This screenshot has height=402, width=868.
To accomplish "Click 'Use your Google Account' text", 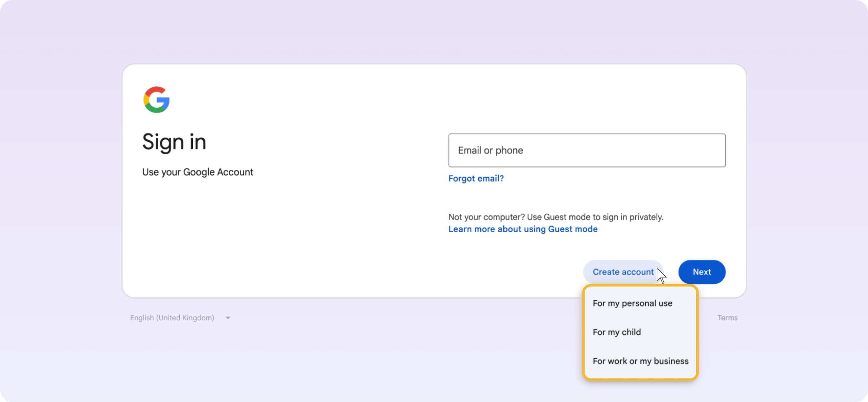I will [198, 172].
